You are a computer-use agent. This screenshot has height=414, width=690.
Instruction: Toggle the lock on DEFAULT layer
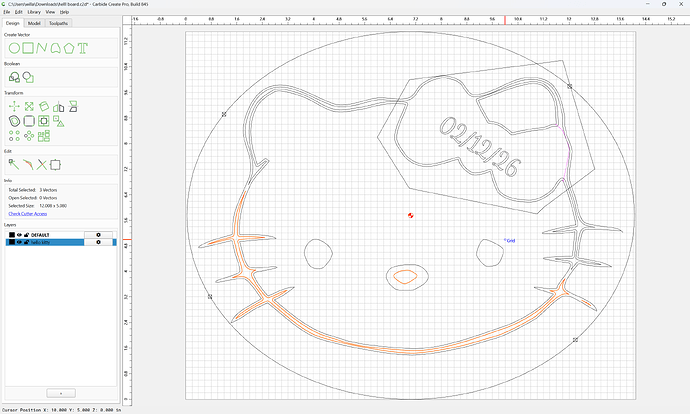[26, 235]
